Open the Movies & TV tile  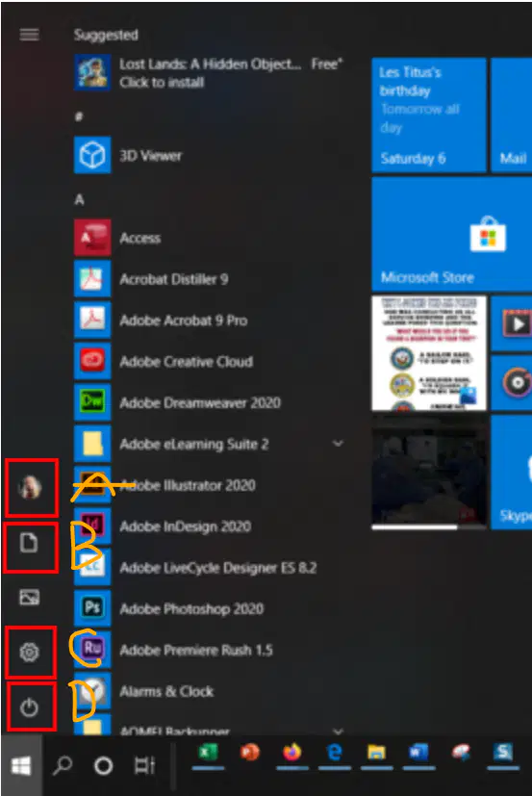click(512, 323)
